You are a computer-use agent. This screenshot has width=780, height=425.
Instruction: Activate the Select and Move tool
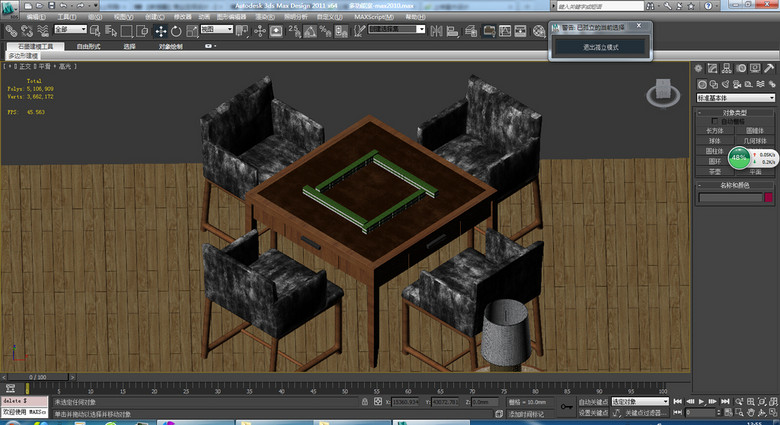[160, 31]
